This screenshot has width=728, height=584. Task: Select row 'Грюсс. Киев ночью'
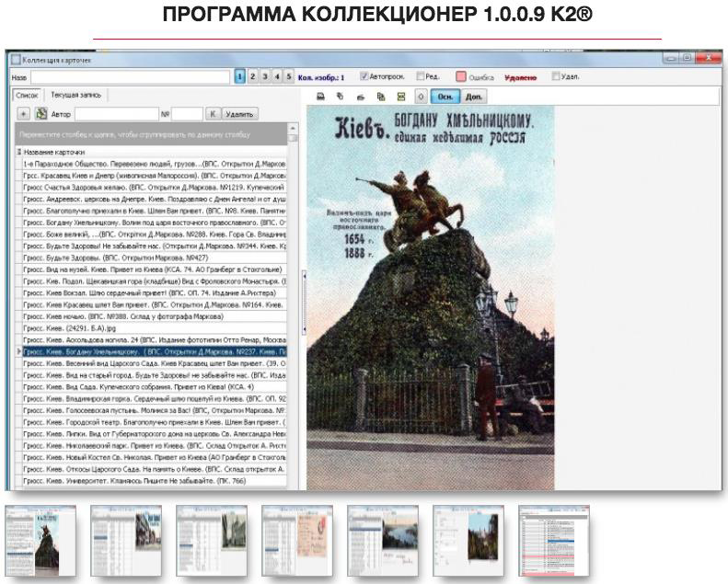154,316
